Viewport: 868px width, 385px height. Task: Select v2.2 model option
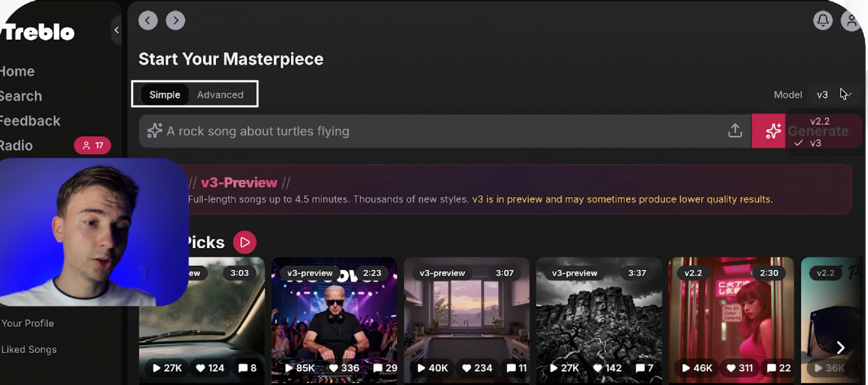click(x=820, y=121)
